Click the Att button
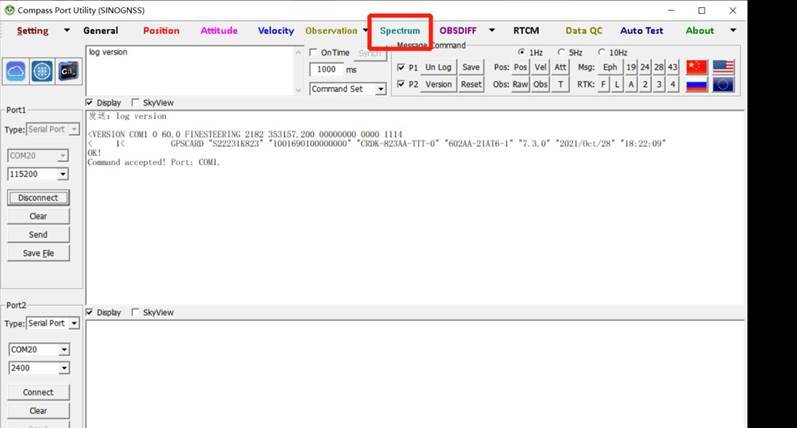Viewport: 797px width, 428px height. 560,67
